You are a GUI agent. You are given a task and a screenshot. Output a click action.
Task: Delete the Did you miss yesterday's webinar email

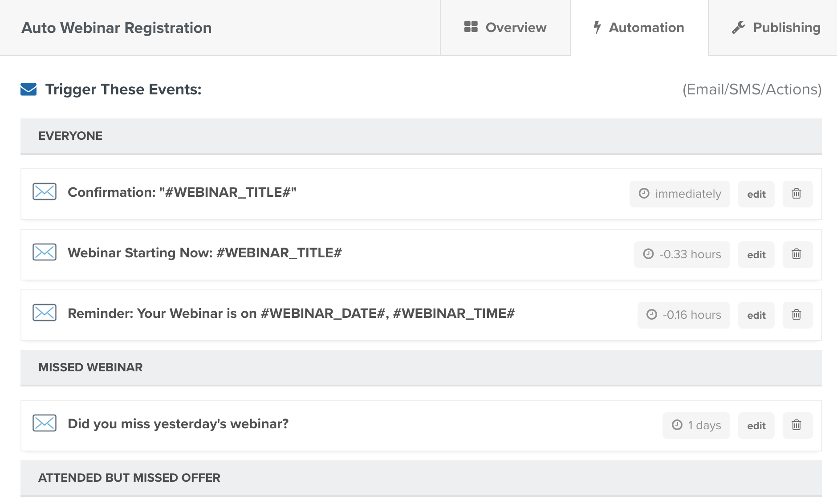tap(797, 425)
